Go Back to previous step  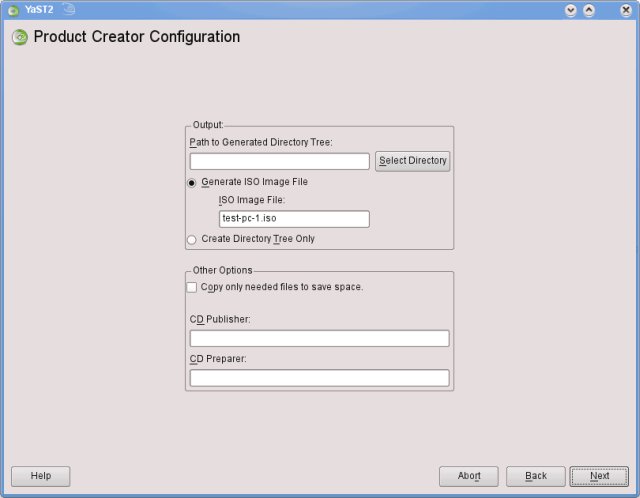pyautogui.click(x=536, y=476)
